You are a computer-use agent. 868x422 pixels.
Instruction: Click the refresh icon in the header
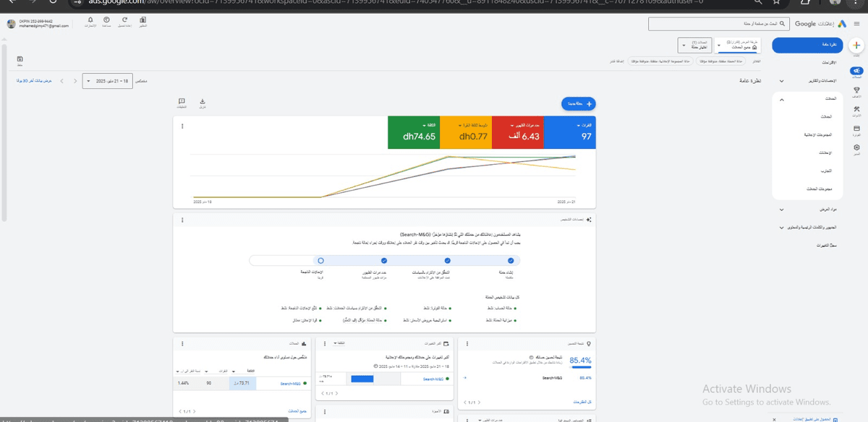pos(124,20)
